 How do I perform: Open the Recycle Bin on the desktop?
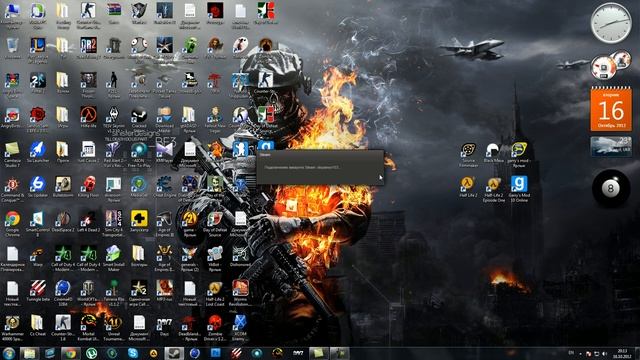pos(12,46)
